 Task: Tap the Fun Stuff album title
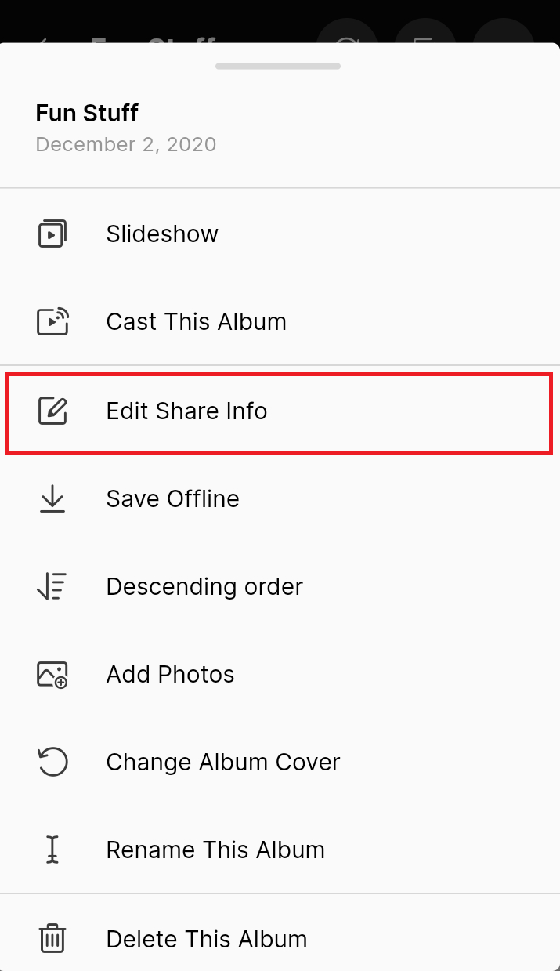[87, 113]
